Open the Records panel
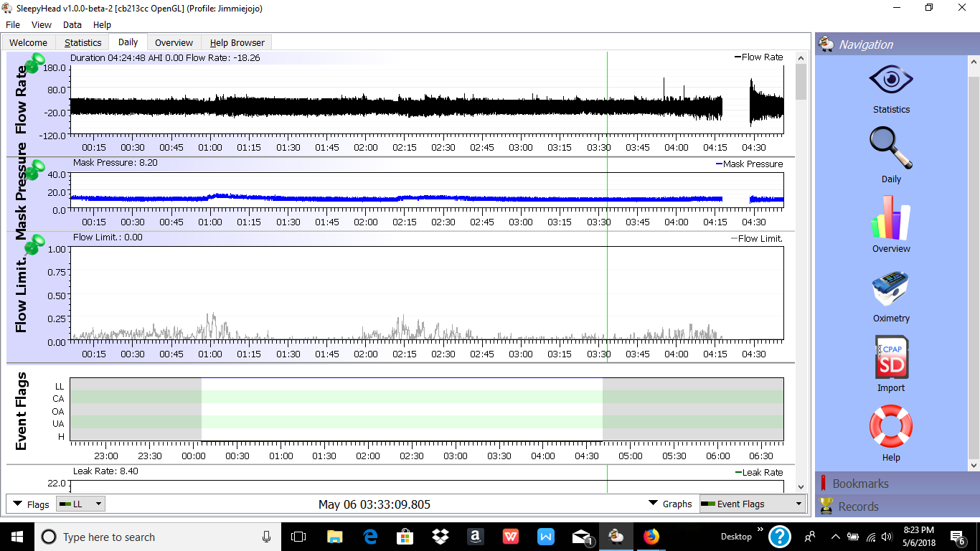The width and height of the screenshot is (980, 551). pos(891,507)
